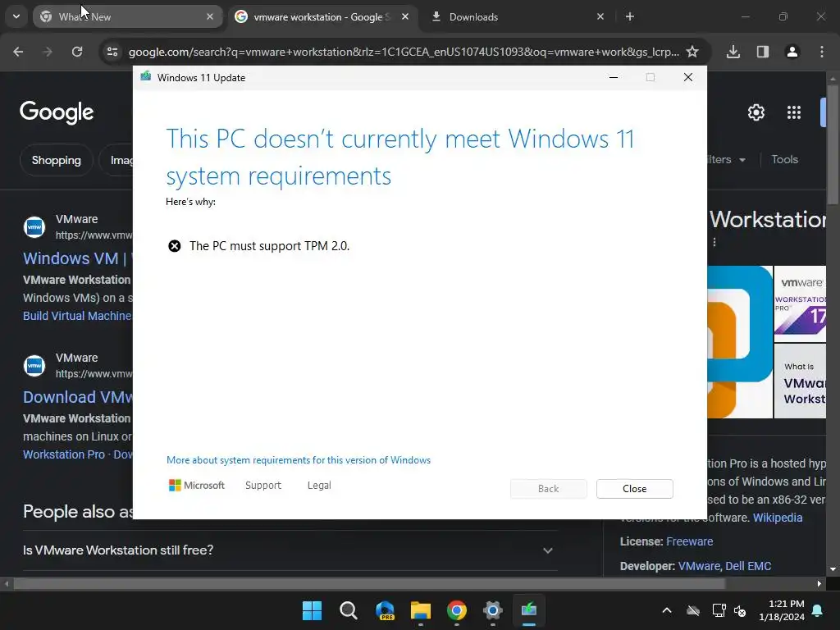The height and width of the screenshot is (630, 840).
Task: Open knowledge panel more options dots
Action: click(x=714, y=242)
